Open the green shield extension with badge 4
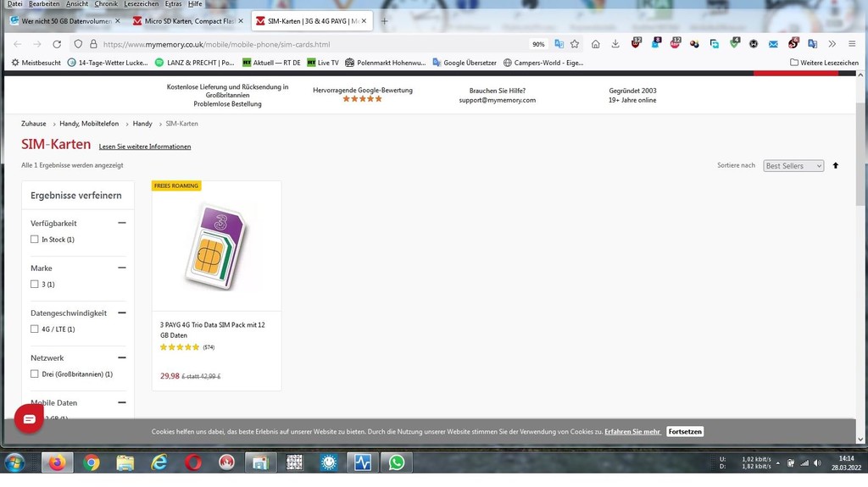Screen dimensions: 868x487 click(x=734, y=43)
